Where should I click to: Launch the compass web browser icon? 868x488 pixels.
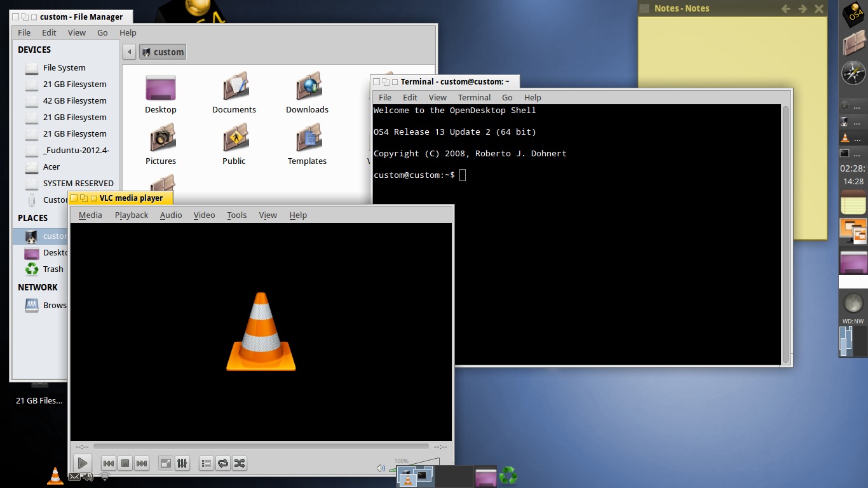pos(853,73)
